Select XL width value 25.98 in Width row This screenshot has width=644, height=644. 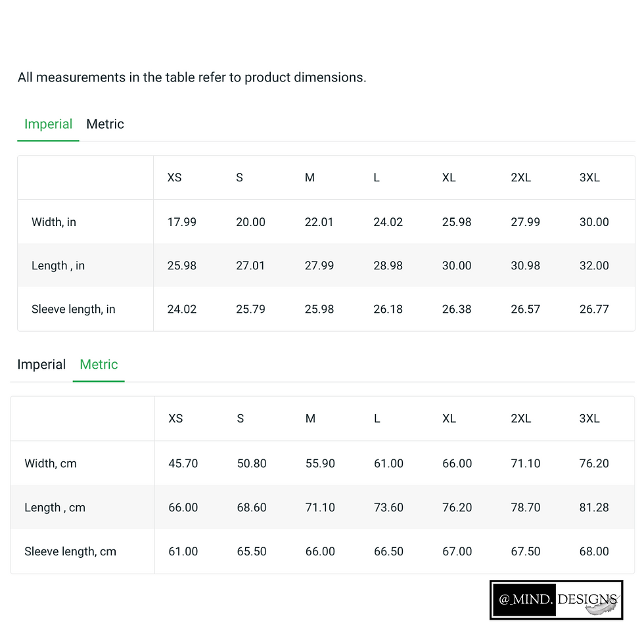point(457,222)
